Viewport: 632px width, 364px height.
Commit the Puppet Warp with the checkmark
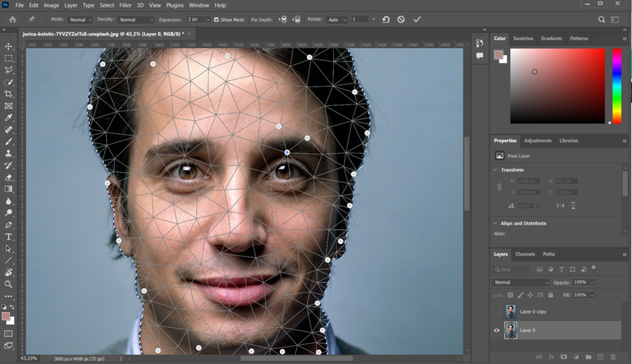tap(417, 20)
